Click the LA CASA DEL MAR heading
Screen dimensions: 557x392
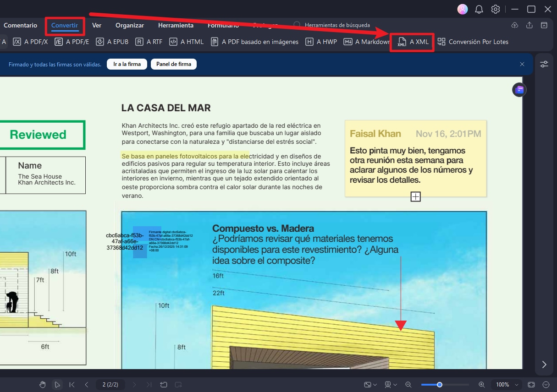point(166,108)
